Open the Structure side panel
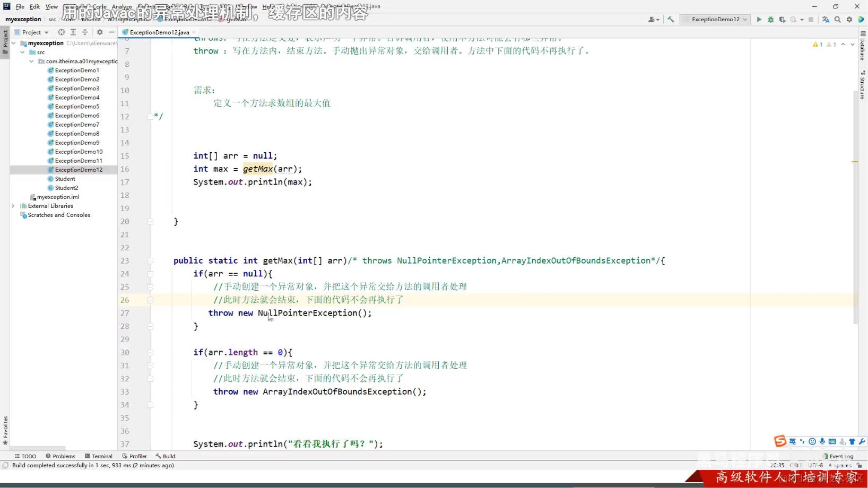This screenshot has height=488, width=868. tap(863, 85)
